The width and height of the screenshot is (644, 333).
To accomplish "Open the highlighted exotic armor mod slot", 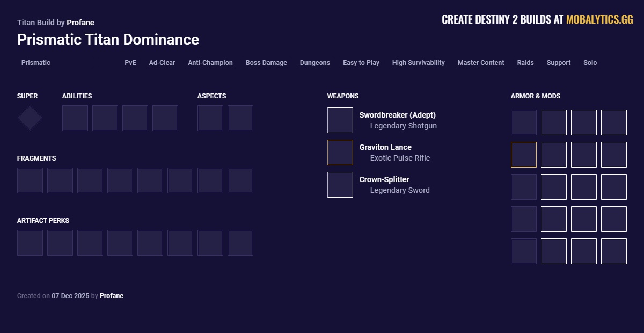I will click(x=523, y=154).
